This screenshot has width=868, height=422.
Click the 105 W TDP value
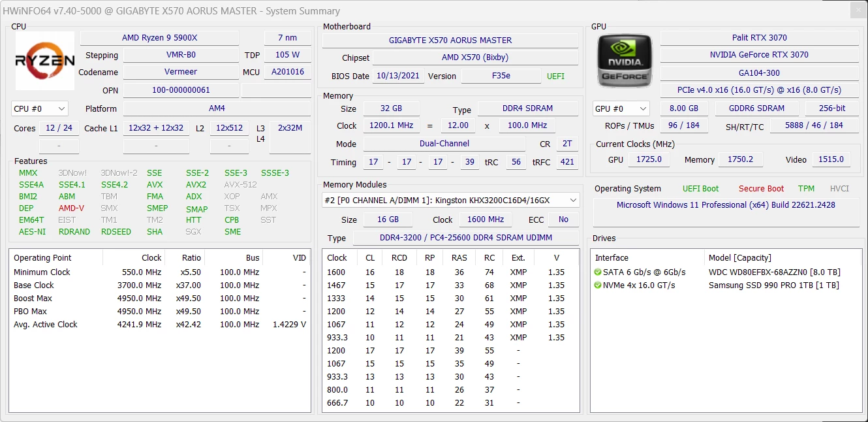coord(287,55)
